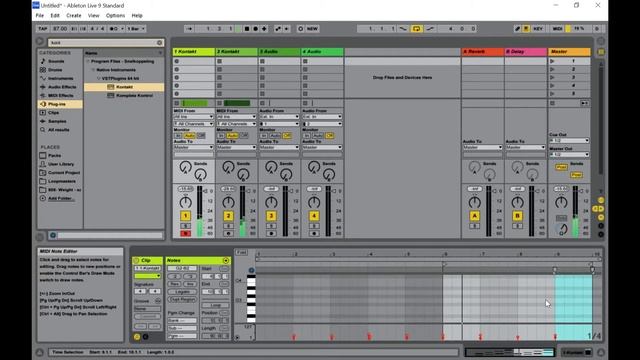This screenshot has width=640, height=360.
Task: Collapse the VSTPlugins 64 bit folder
Action: click(x=98, y=78)
